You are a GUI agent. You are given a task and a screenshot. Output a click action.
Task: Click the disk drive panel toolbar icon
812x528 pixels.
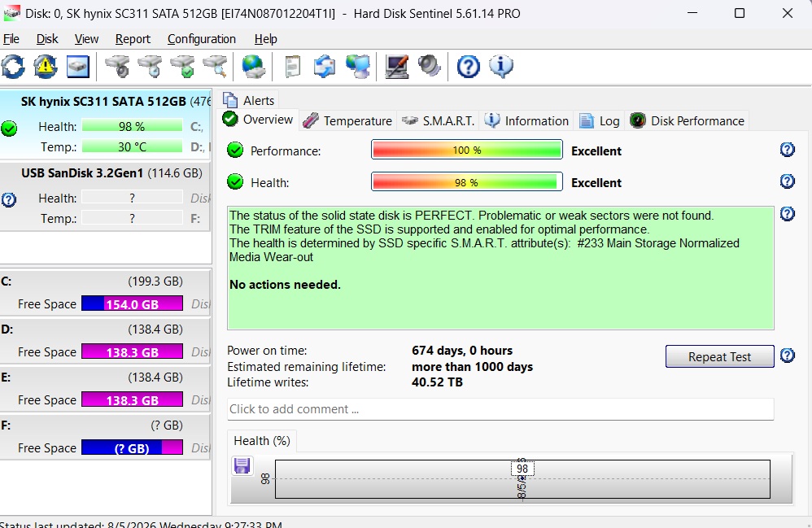(78, 67)
